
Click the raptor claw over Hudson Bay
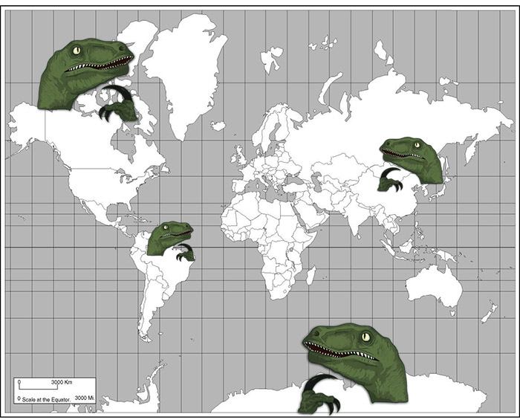tap(118, 103)
